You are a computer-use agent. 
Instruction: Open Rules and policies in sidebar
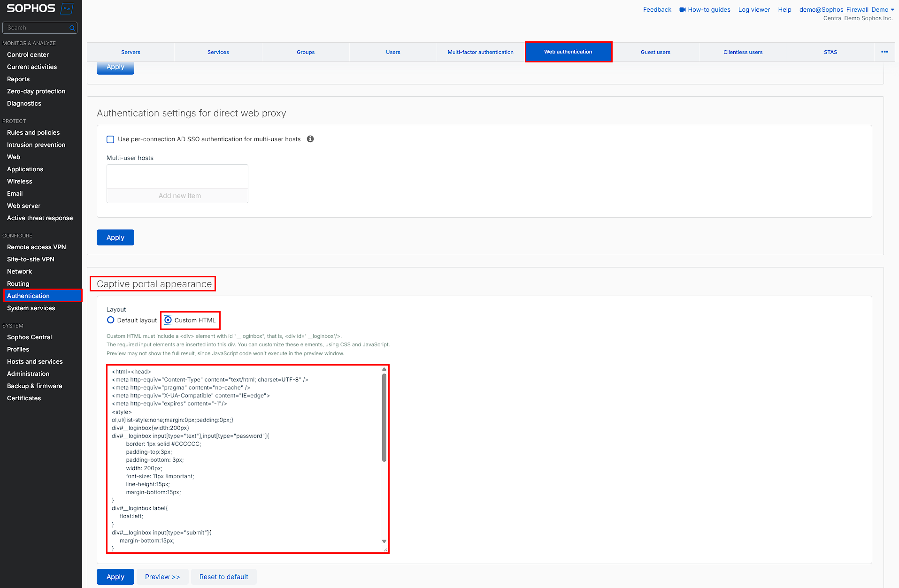coord(33,133)
